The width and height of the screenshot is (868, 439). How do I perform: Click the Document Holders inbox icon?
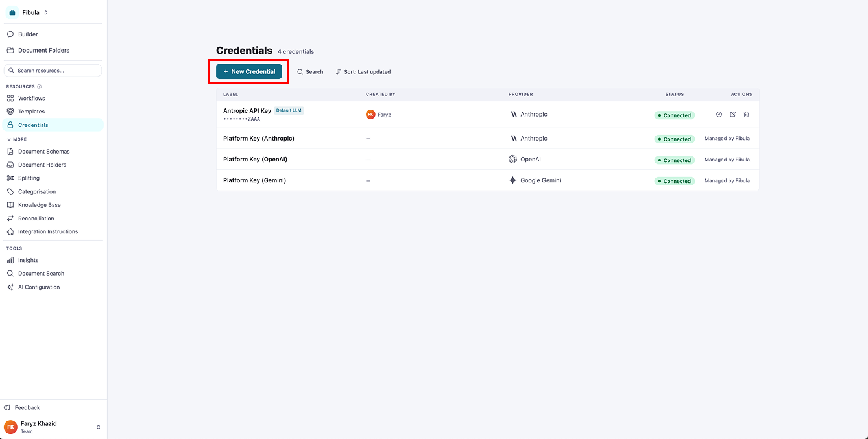tap(10, 165)
